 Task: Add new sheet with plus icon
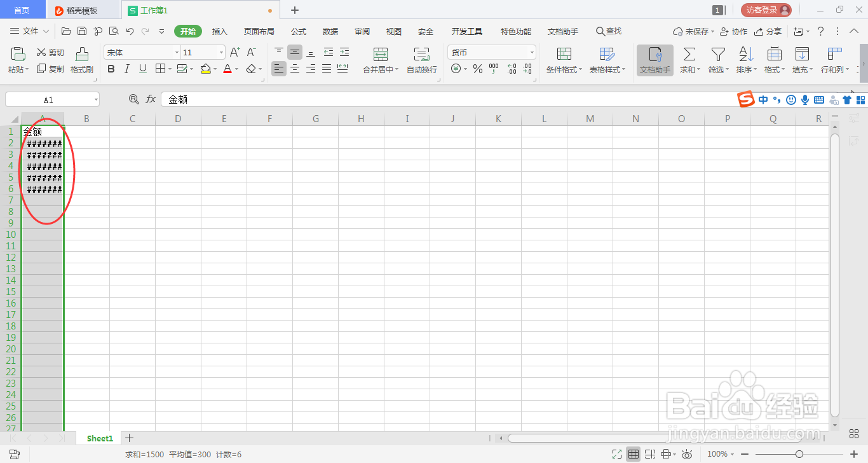click(x=129, y=438)
